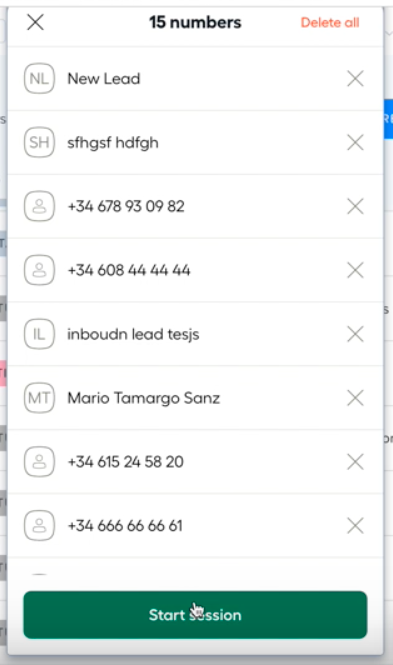Viewport: 393px width, 665px height.
Task: Click Delete all link
Action: [330, 22]
